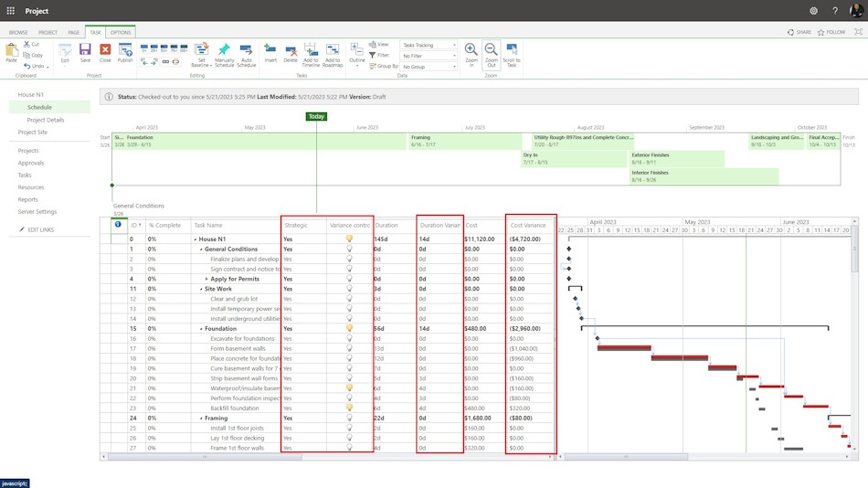
Task: Click the Edit project icon
Action: tap(65, 50)
